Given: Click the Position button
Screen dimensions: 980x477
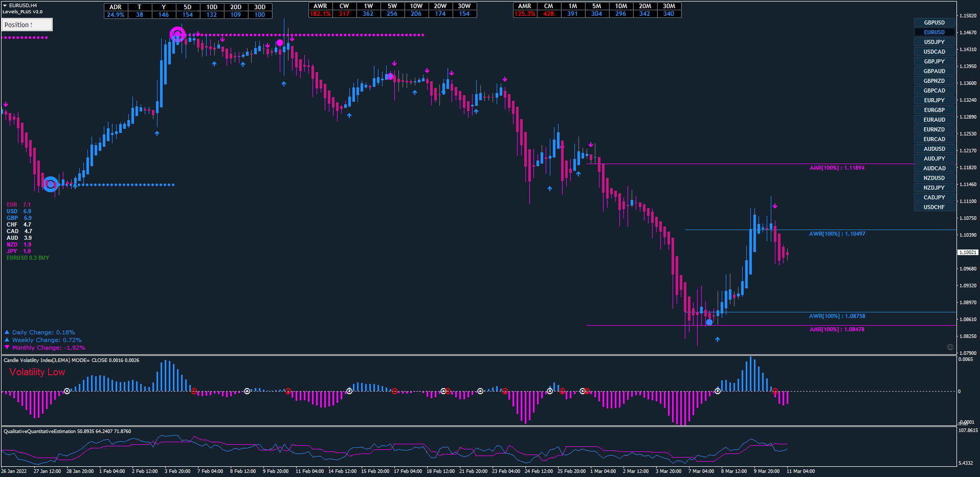Looking at the screenshot, I should pos(27,25).
